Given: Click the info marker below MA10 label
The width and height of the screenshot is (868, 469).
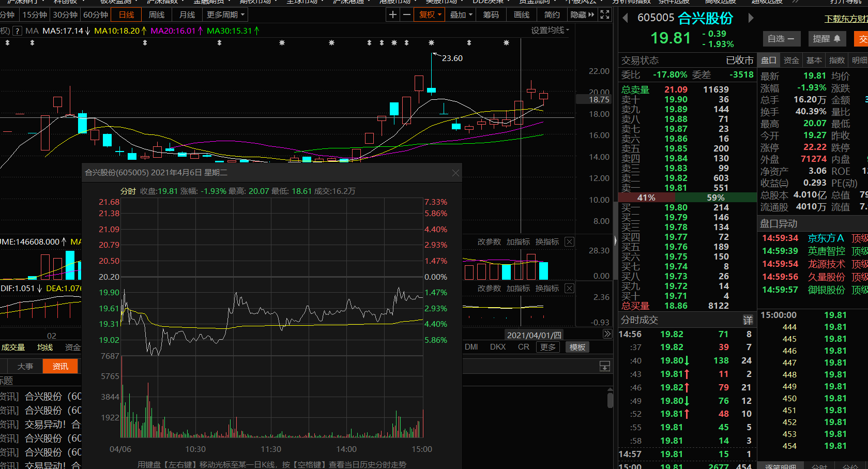Looking at the screenshot, I should point(145,43).
